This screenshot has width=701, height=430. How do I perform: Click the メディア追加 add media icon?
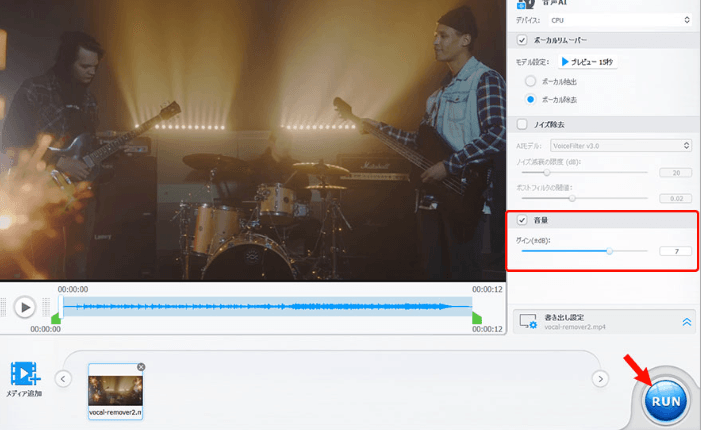(24, 374)
